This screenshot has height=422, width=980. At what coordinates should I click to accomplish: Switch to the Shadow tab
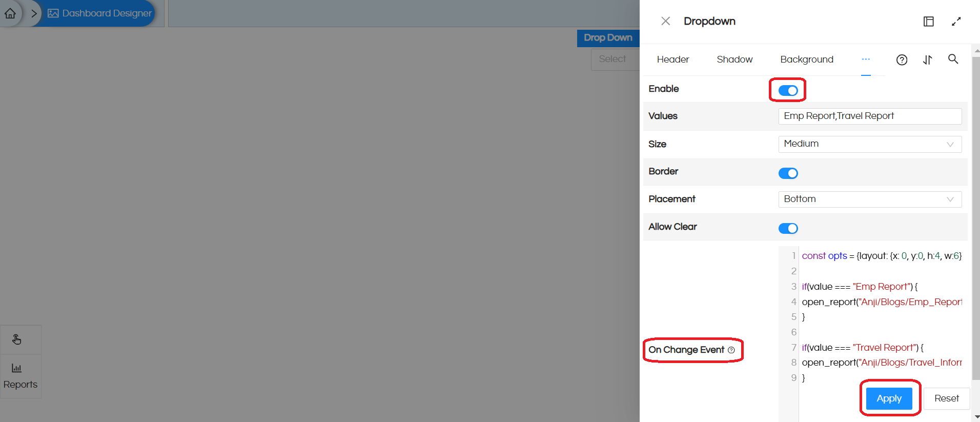click(734, 59)
